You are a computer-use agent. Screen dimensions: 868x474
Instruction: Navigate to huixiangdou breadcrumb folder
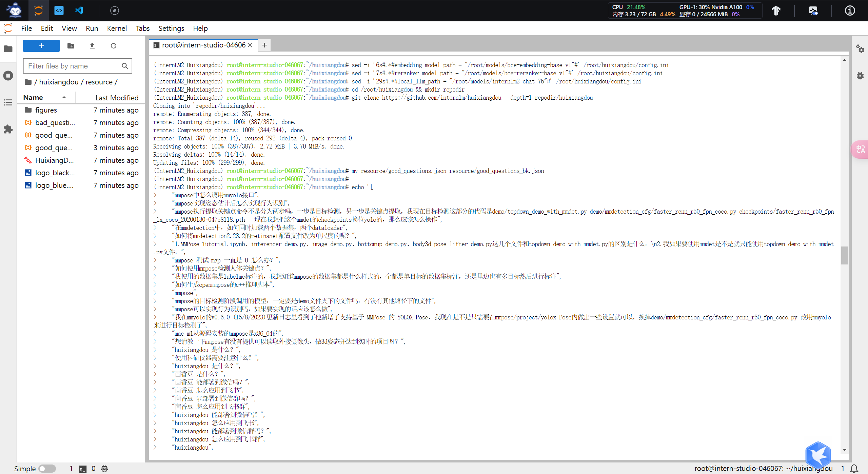pos(59,82)
